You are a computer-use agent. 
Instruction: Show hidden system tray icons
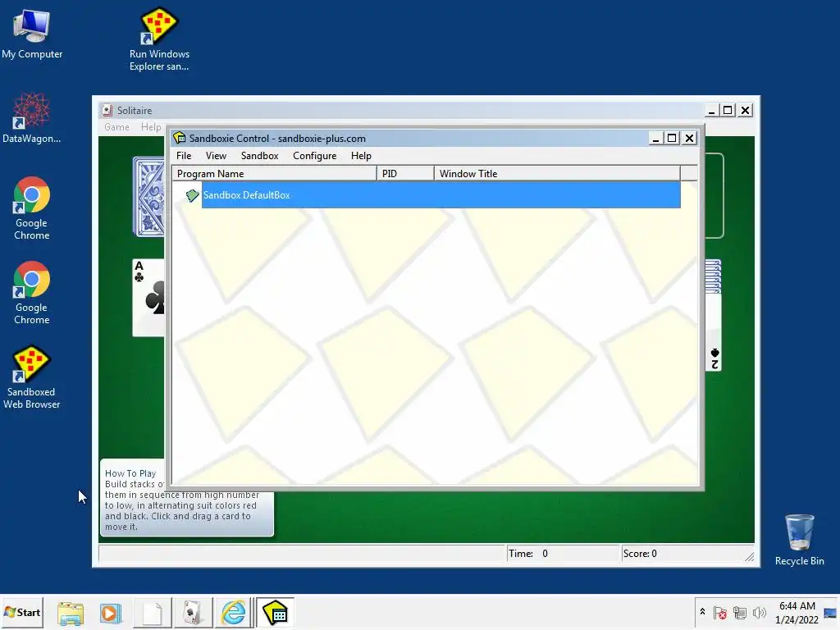pos(702,612)
